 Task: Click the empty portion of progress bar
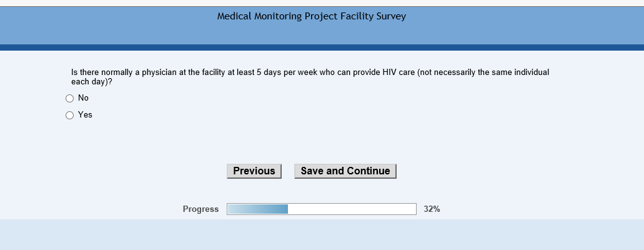pos(352,209)
